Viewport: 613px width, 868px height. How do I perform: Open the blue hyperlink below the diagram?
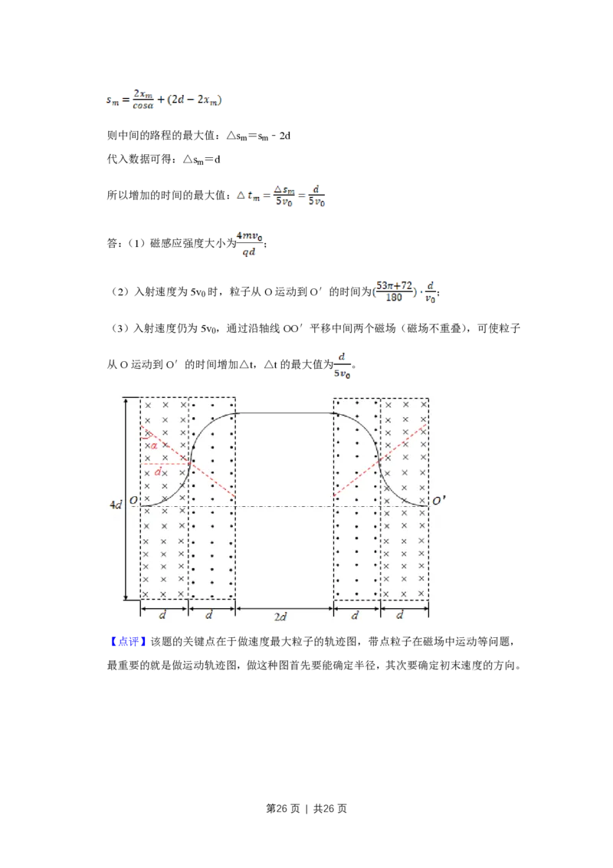click(x=128, y=642)
